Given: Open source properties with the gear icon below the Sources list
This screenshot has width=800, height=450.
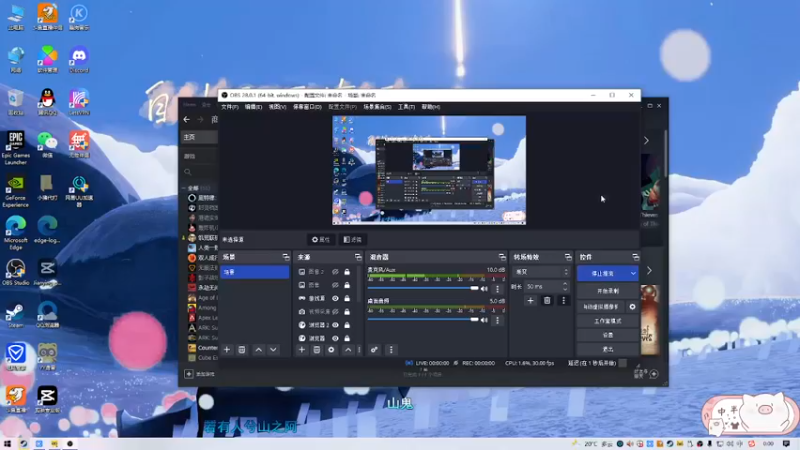Looking at the screenshot, I should tap(331, 350).
